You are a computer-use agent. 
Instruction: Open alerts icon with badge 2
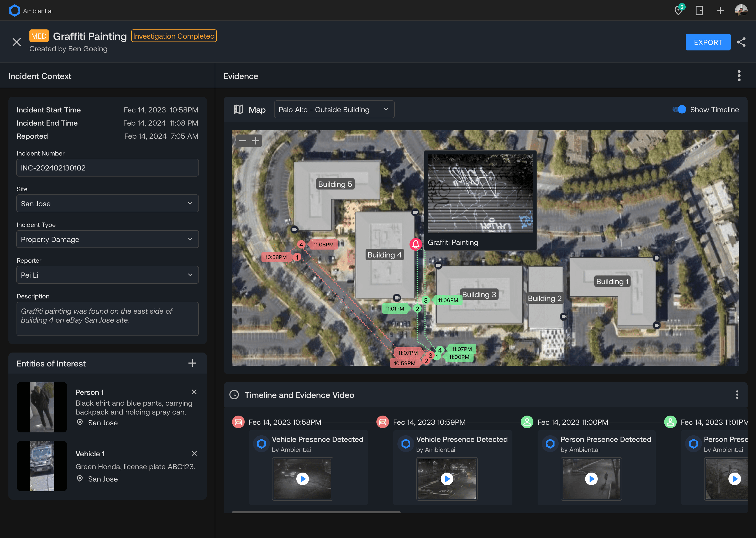point(678,10)
